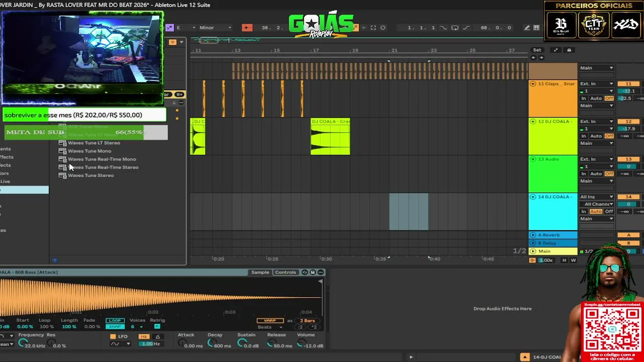Click the H height optimize button

tap(564, 260)
